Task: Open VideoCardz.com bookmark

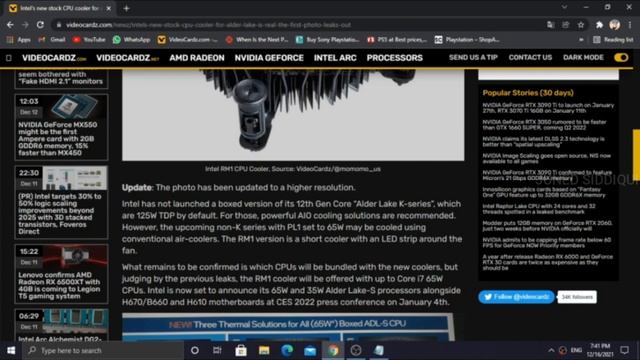Action: point(188,40)
